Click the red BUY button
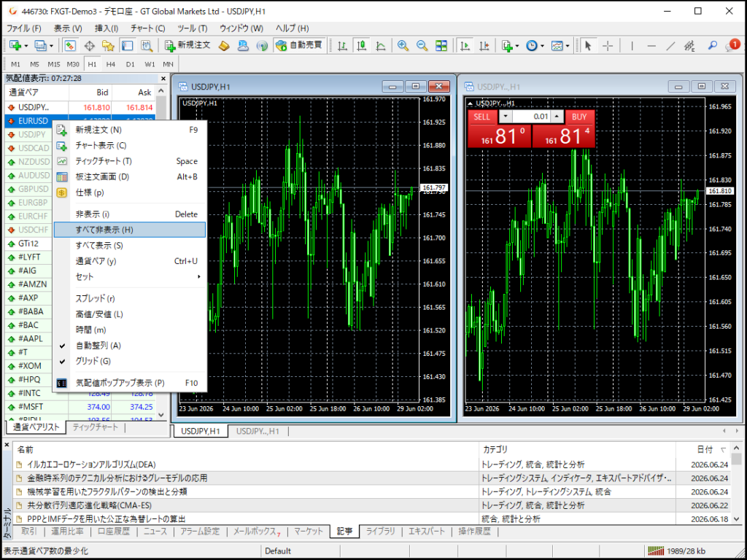 (579, 117)
